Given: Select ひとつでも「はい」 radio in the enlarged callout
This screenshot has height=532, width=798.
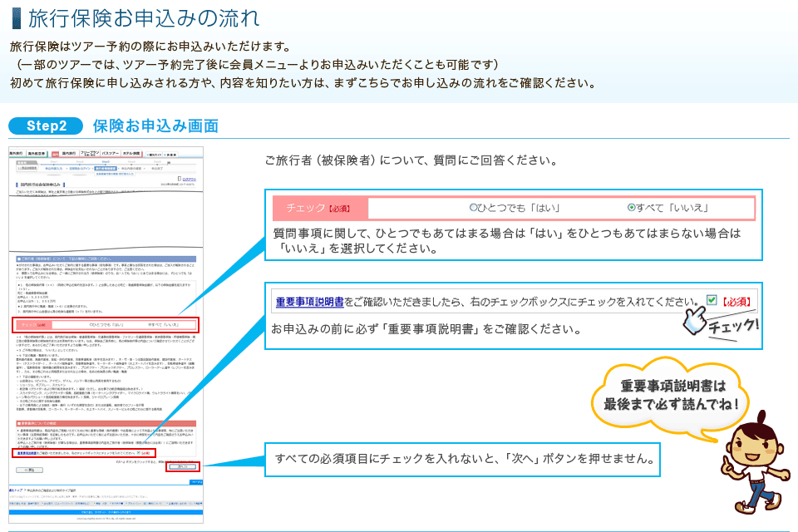Looking at the screenshot, I should pyautogui.click(x=473, y=208).
